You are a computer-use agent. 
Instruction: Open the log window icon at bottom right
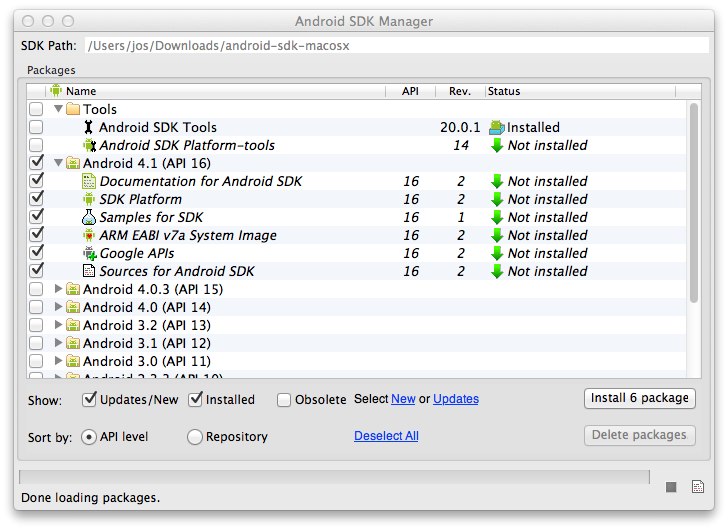[x=698, y=487]
